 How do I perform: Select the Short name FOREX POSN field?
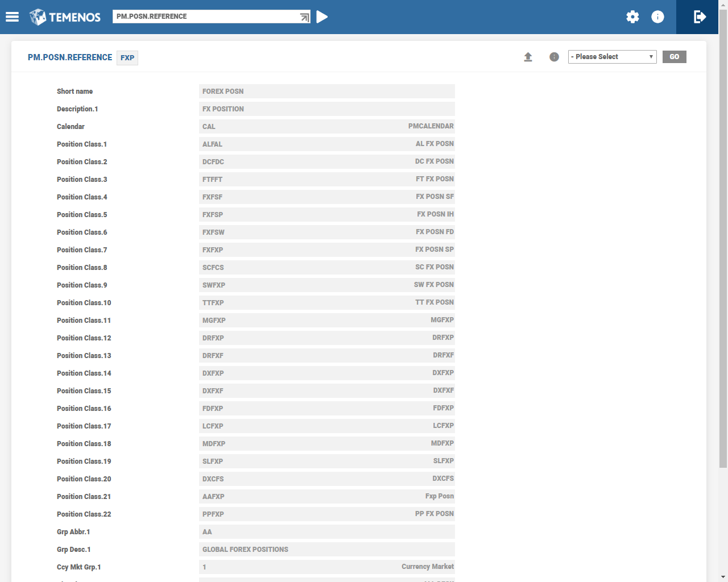point(326,92)
